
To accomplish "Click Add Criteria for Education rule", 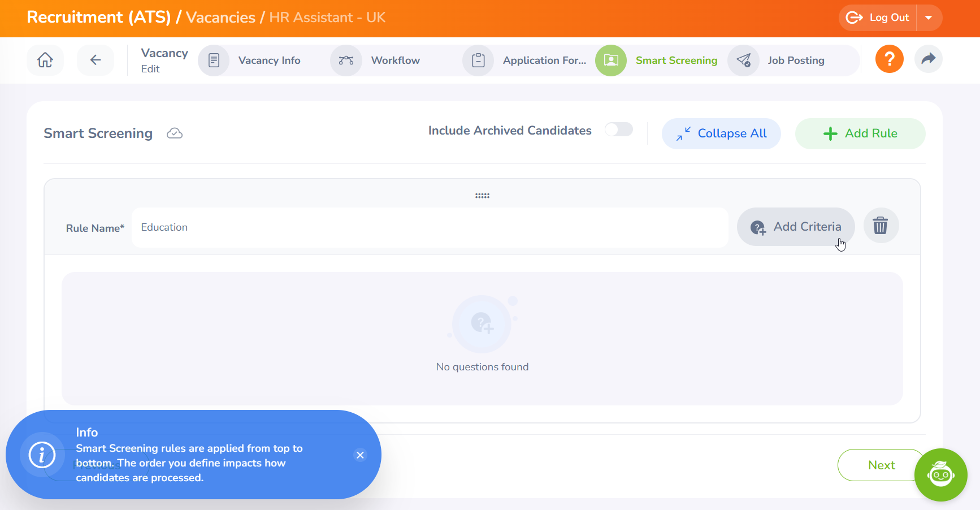I will 796,227.
